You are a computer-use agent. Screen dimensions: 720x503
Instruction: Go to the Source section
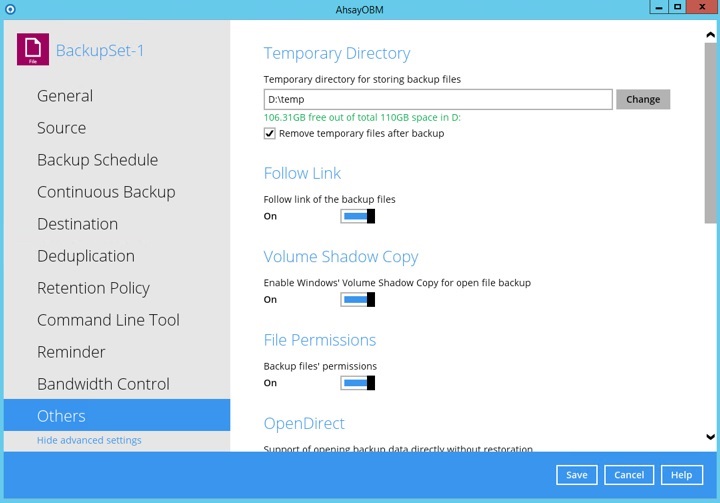tap(61, 128)
